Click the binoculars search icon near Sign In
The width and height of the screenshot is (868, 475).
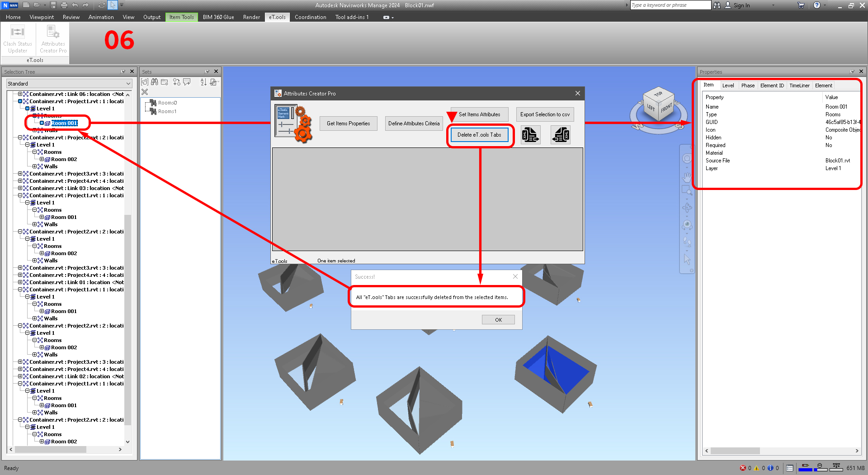click(717, 5)
